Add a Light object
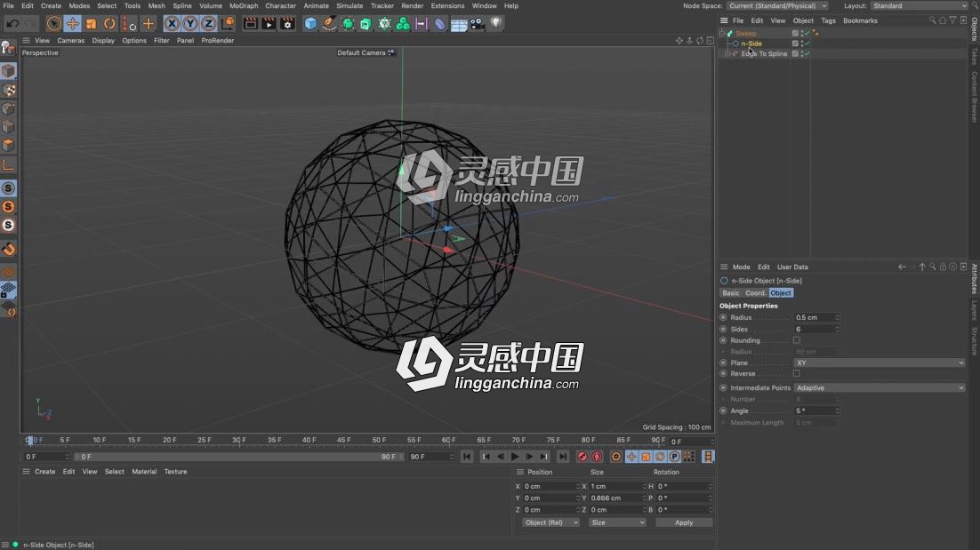Screen dimensions: 980x550 [x=495, y=24]
